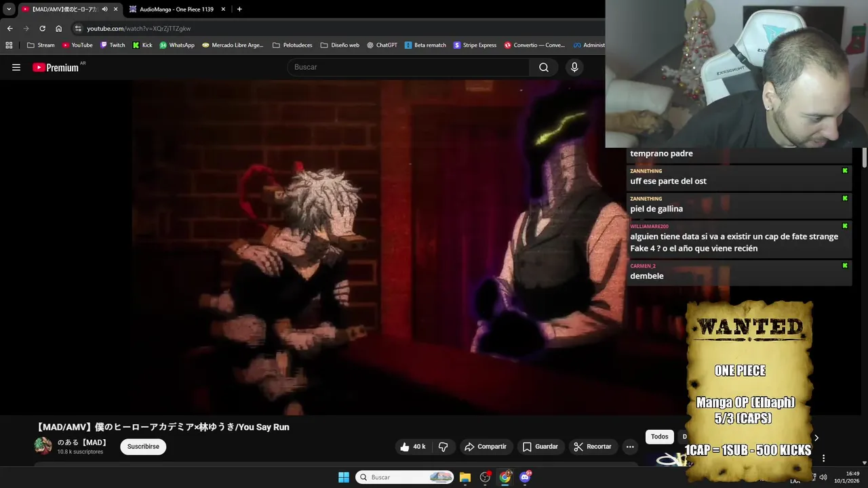This screenshot has width=868, height=488.
Task: Open the Twitch bookmark
Action: [113, 45]
